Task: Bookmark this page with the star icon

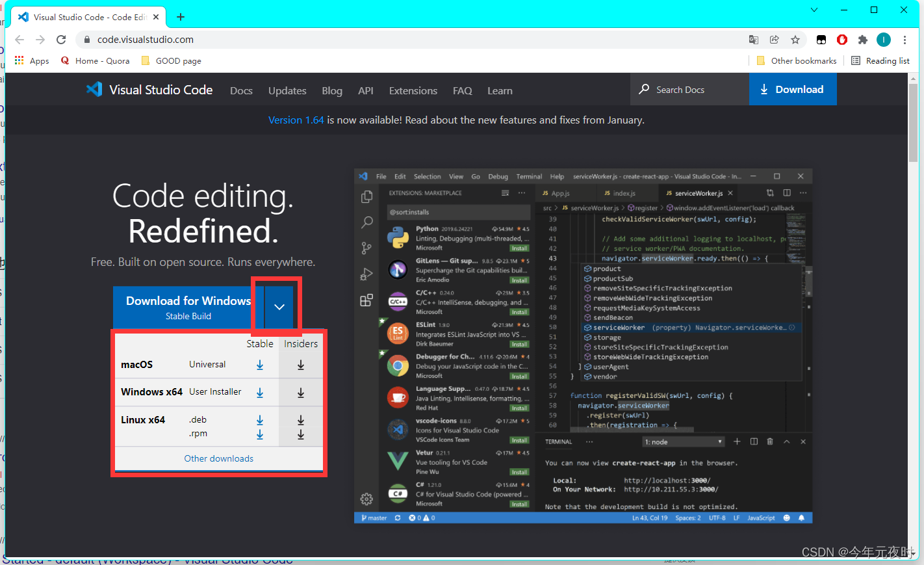Action: (795, 40)
